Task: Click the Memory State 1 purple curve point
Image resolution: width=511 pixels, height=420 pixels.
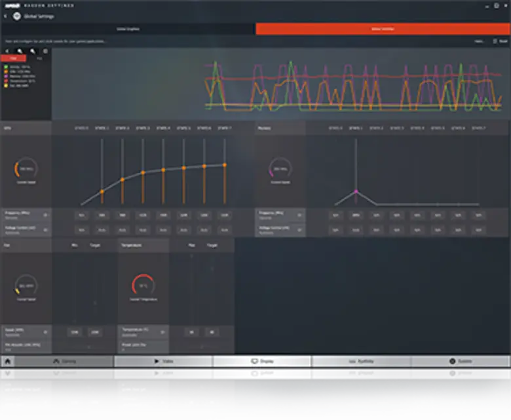Action: 356,191
